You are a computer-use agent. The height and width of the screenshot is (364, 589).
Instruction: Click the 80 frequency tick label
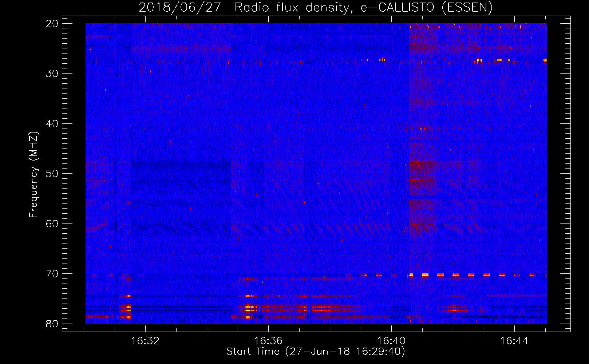(x=52, y=324)
